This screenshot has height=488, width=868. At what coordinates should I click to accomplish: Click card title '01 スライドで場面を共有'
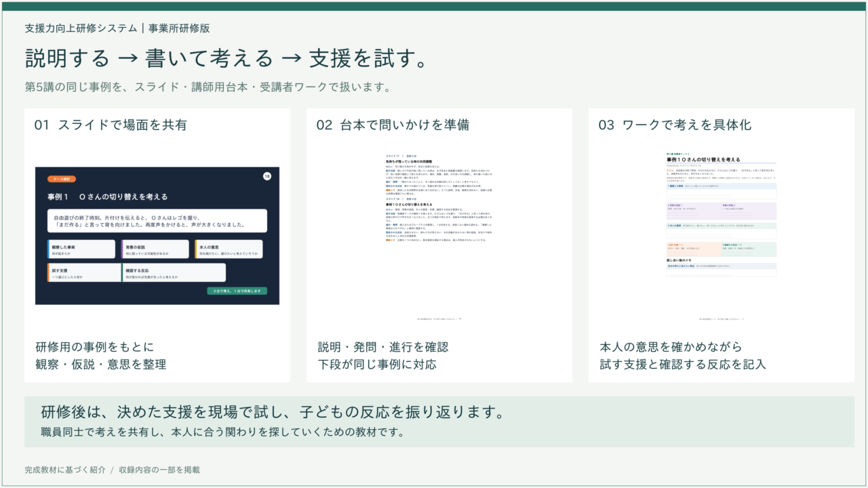(x=111, y=125)
